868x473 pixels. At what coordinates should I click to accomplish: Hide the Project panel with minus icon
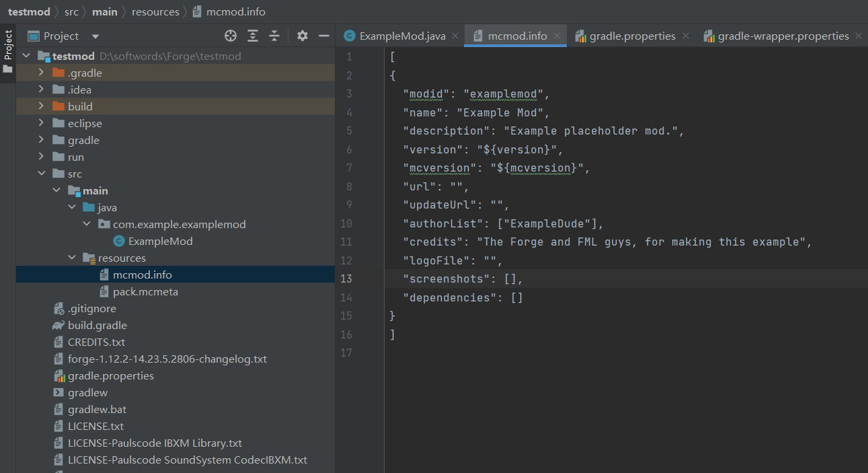pyautogui.click(x=323, y=36)
